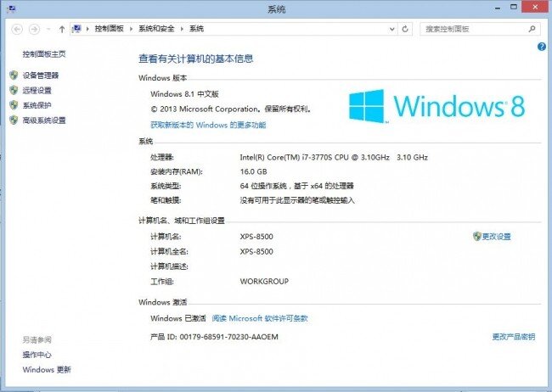This screenshot has height=392, width=552.
Task: Open 获取新版本的 Windows 的更多功能 link
Action: click(208, 125)
